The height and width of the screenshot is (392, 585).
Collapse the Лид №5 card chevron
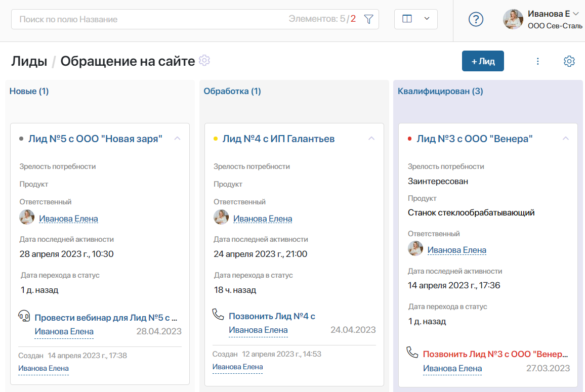pos(177,139)
